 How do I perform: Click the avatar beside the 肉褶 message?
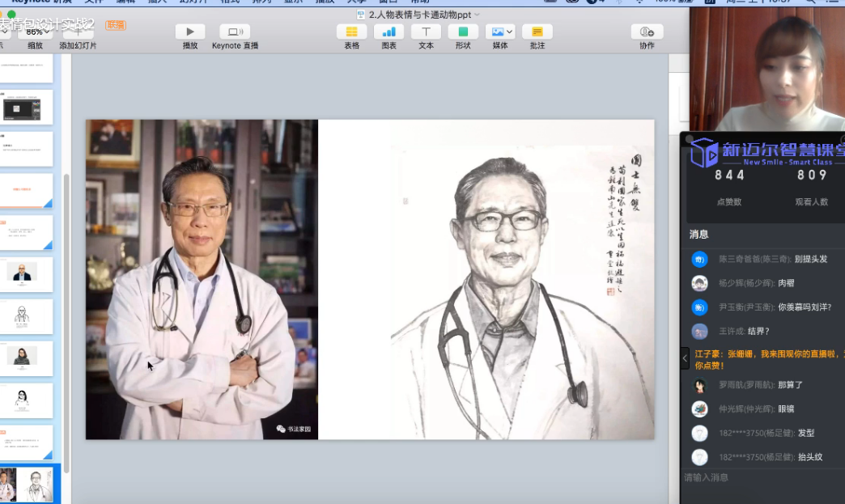tap(699, 283)
